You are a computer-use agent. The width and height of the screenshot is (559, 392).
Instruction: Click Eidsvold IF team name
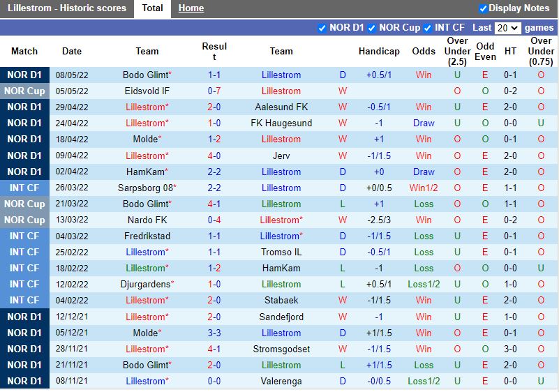(x=147, y=91)
